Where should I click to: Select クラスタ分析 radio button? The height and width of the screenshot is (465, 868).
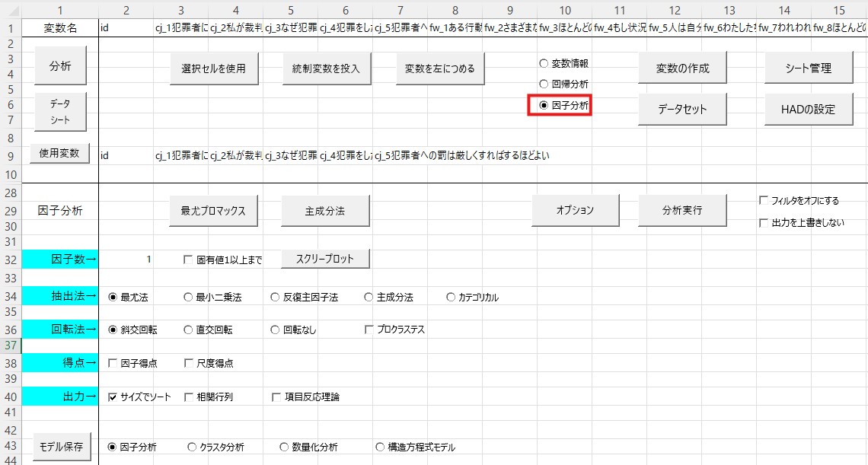pos(192,447)
